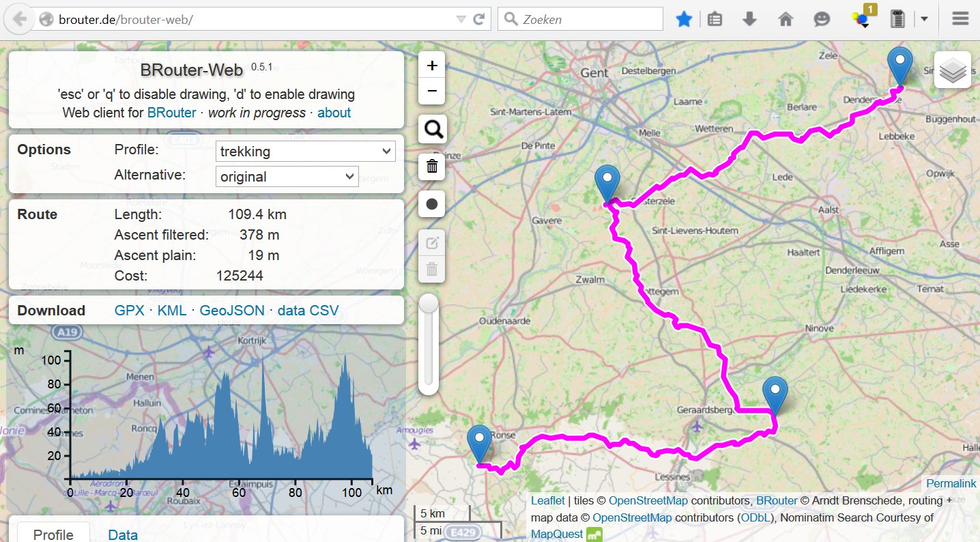Screen dimensions: 980x542
Task: Click the Ninove label on map
Action: point(819,328)
